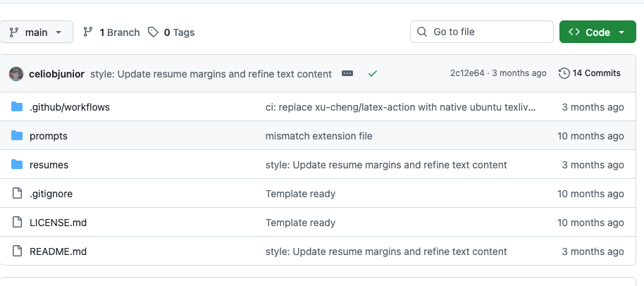Click the branch icon inside main button
The width and height of the screenshot is (644, 286).
click(x=14, y=32)
